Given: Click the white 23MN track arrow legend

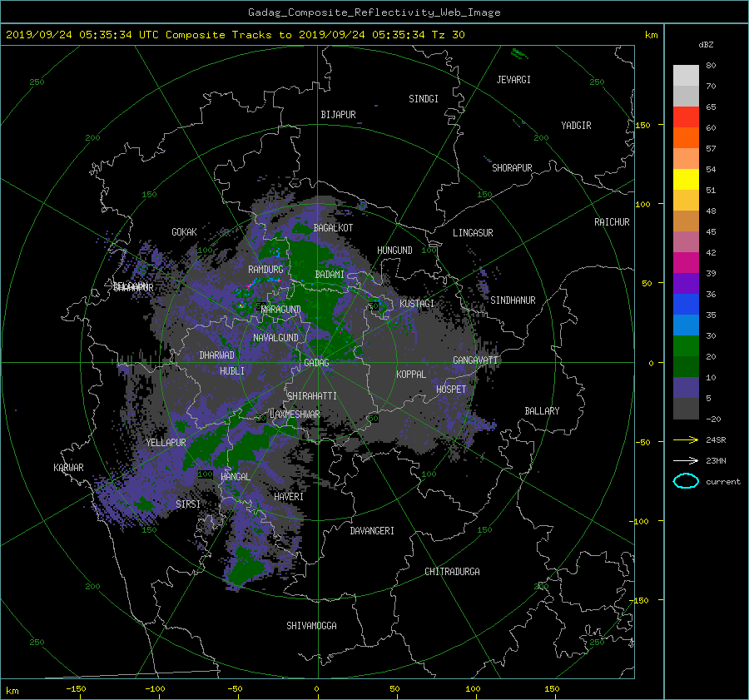Looking at the screenshot, I should point(686,460).
